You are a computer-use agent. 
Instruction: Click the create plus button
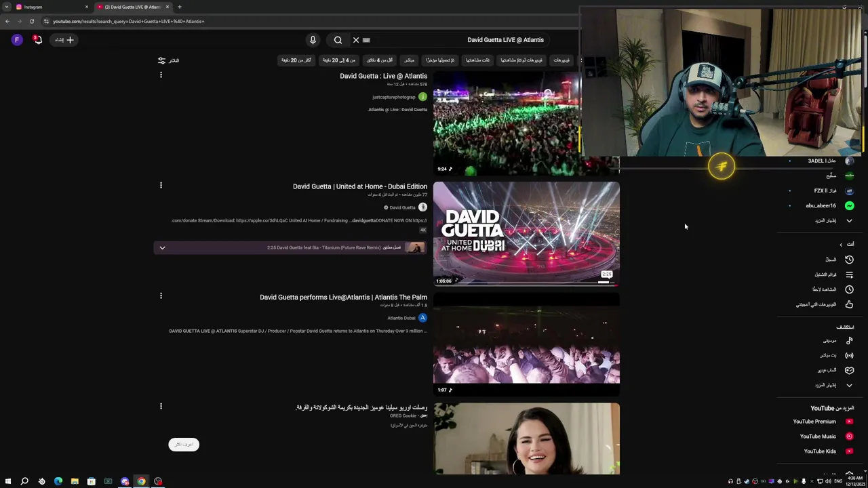(64, 40)
